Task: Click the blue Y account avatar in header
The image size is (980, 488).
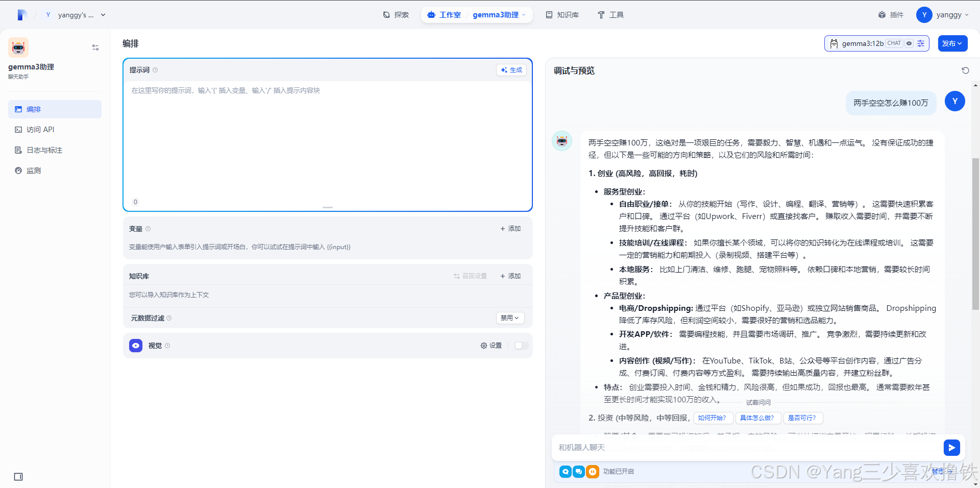Action: point(924,15)
